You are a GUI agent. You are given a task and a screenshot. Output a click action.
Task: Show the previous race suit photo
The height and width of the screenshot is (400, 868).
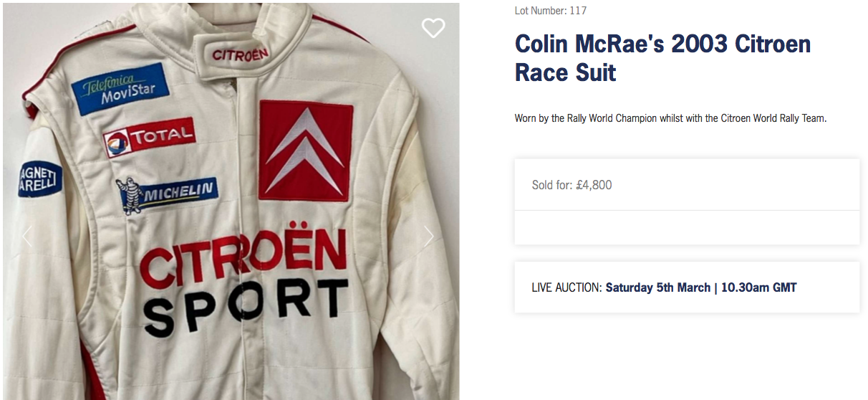pyautogui.click(x=27, y=237)
